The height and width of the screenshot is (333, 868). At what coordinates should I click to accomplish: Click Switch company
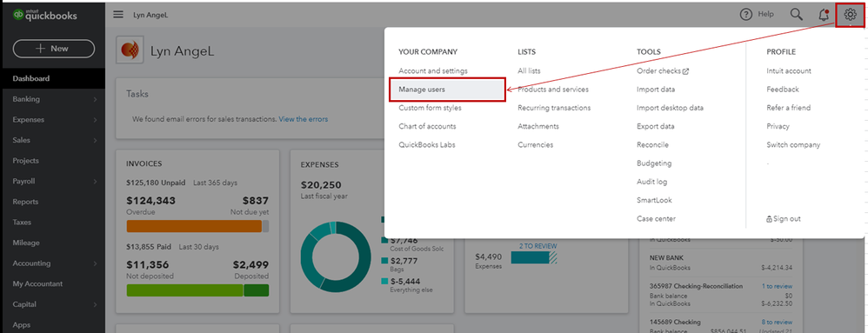(x=793, y=145)
